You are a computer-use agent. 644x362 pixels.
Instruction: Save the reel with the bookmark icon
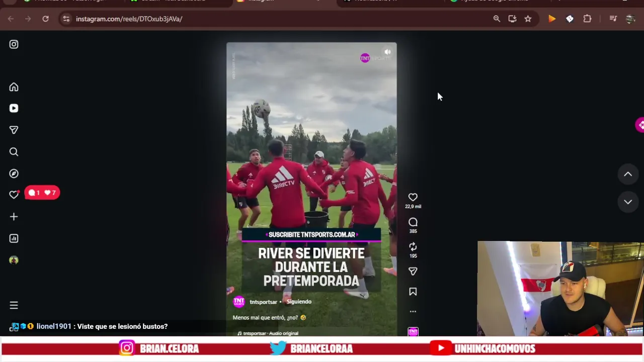coord(413,292)
